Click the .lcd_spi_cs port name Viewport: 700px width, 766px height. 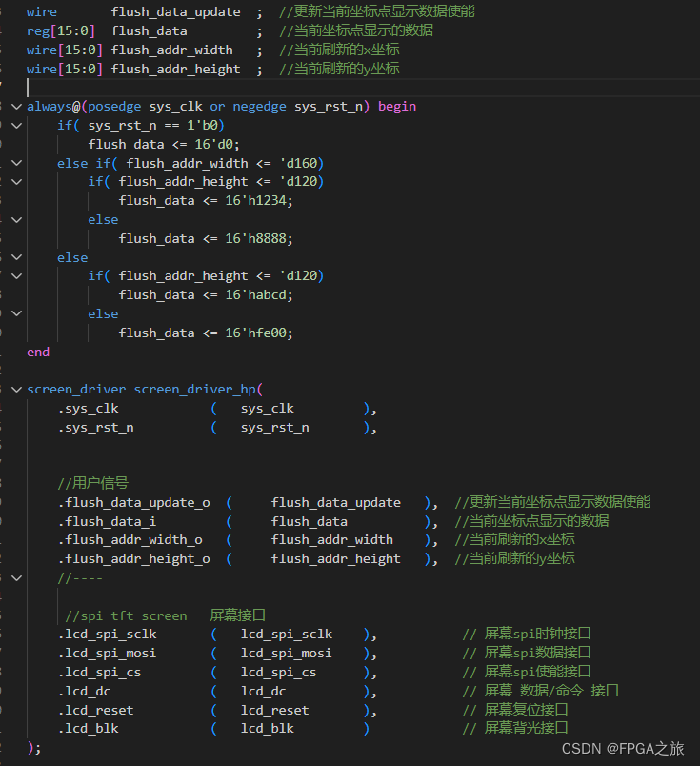(x=99, y=673)
